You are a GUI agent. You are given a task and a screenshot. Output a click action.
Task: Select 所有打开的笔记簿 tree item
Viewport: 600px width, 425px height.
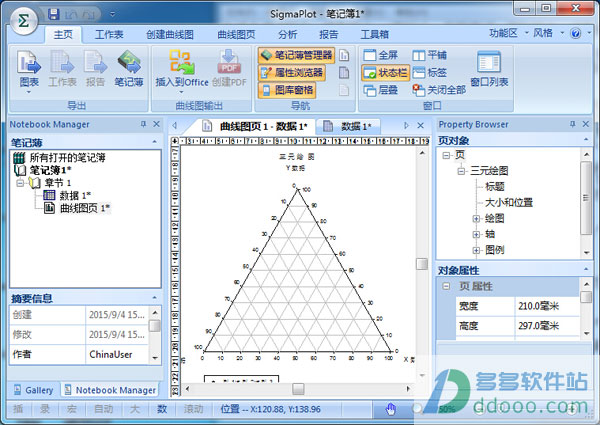(60, 157)
